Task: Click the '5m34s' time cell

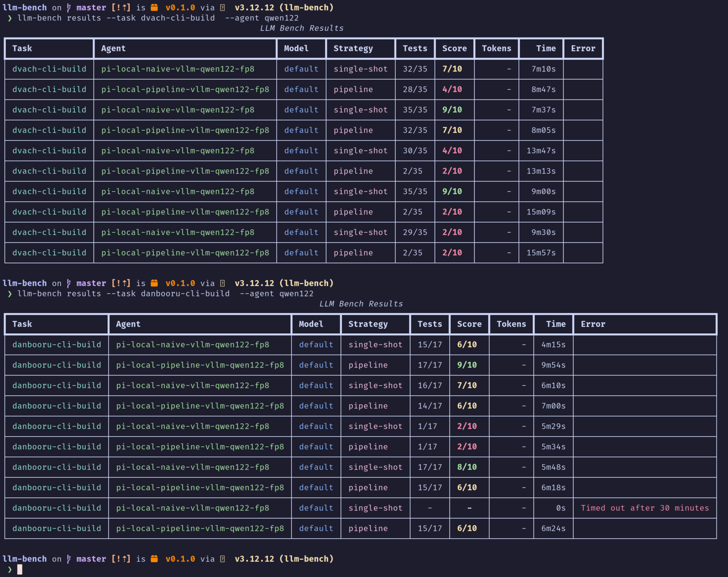Action: pyautogui.click(x=554, y=447)
